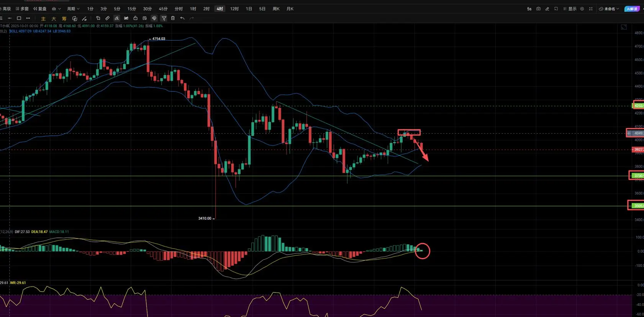Select the active 4时 timeframe
This screenshot has width=644, height=317.
coord(220,9)
